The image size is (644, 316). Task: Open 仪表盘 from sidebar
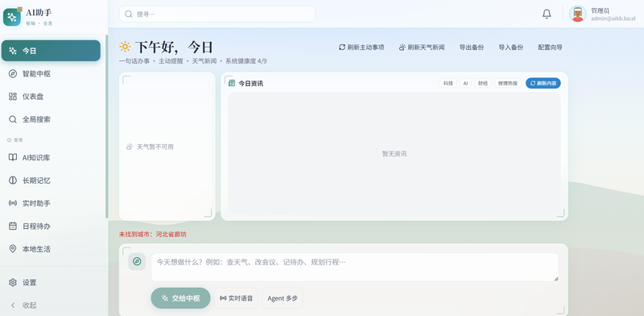51,96
